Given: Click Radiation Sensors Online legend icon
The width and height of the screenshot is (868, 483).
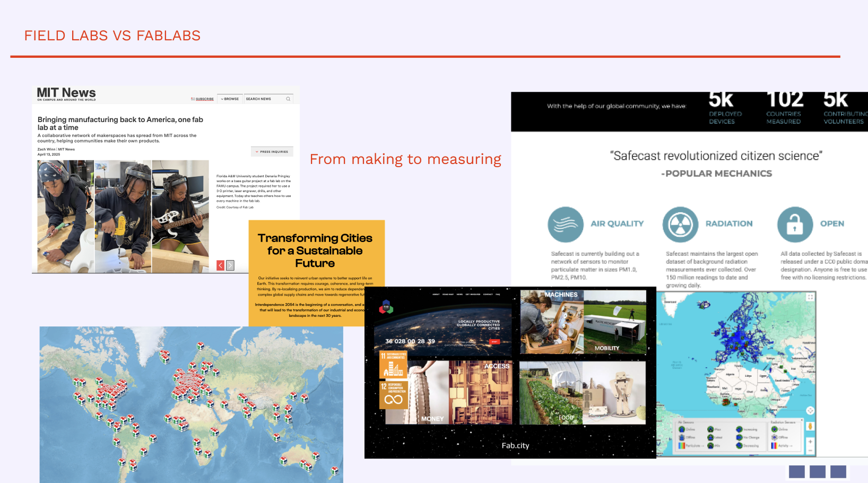Looking at the screenshot, I should click(774, 429).
